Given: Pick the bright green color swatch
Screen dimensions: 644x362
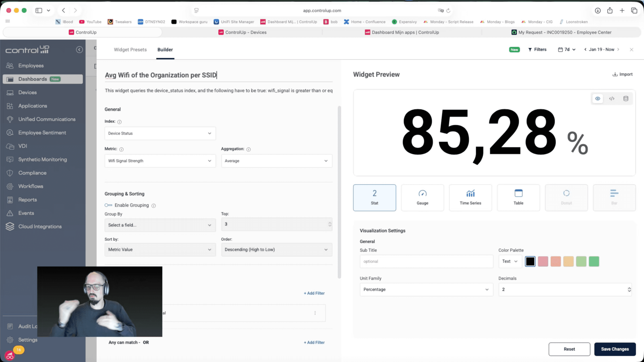Looking at the screenshot, I should click(x=594, y=261).
